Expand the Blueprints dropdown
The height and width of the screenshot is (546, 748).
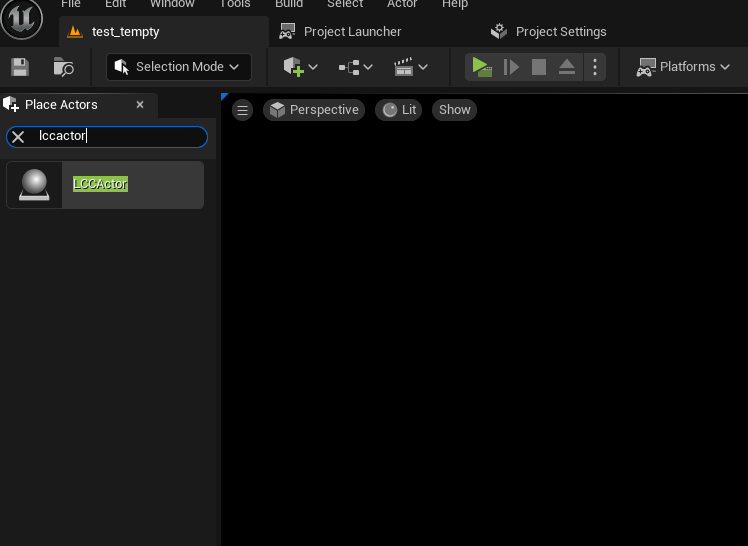point(355,67)
